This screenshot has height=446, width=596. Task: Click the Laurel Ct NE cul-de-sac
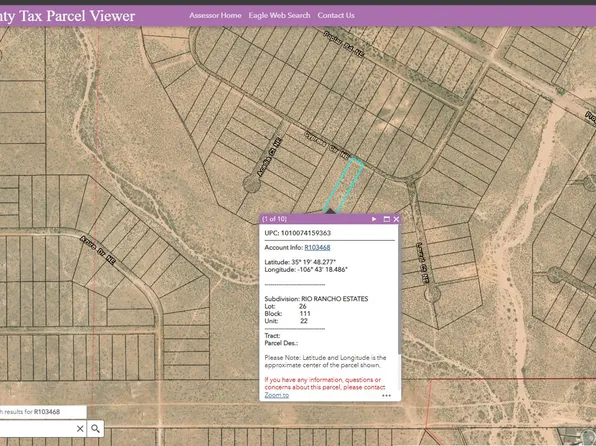(432, 294)
